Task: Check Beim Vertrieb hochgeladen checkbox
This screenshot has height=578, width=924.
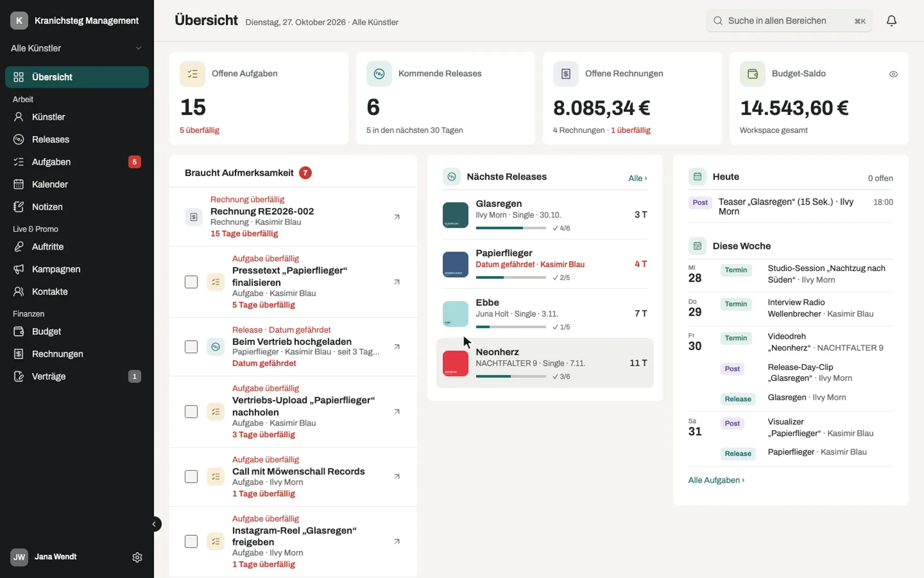Action: click(x=191, y=347)
